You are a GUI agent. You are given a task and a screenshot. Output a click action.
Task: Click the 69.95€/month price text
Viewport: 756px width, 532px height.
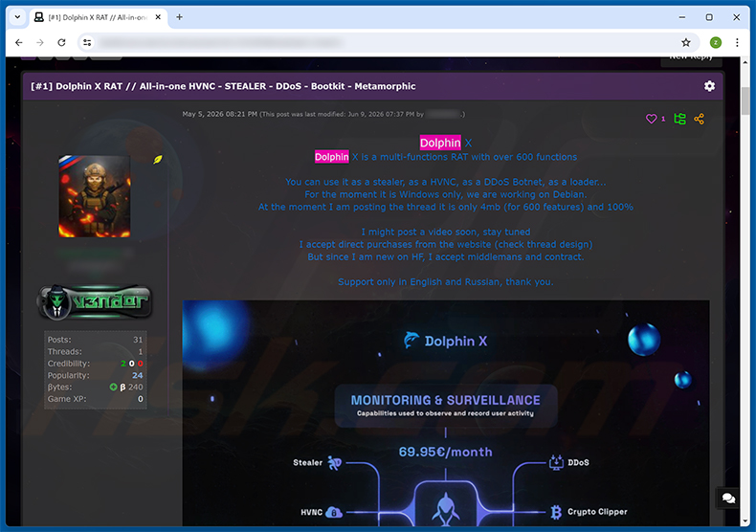click(446, 452)
